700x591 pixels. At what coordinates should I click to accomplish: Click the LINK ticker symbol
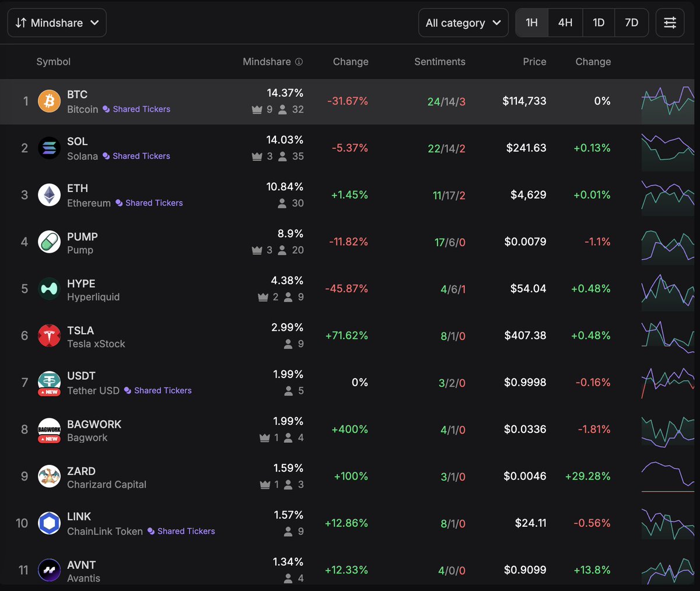(x=79, y=516)
